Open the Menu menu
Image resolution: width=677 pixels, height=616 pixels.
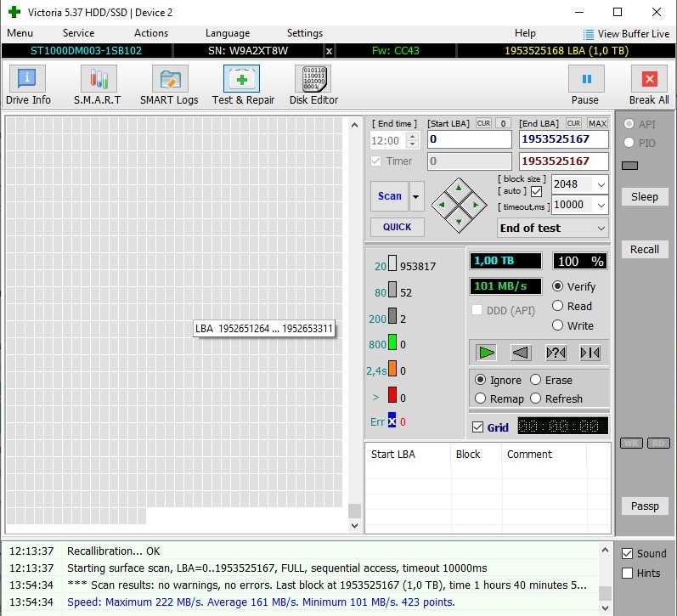(x=20, y=33)
